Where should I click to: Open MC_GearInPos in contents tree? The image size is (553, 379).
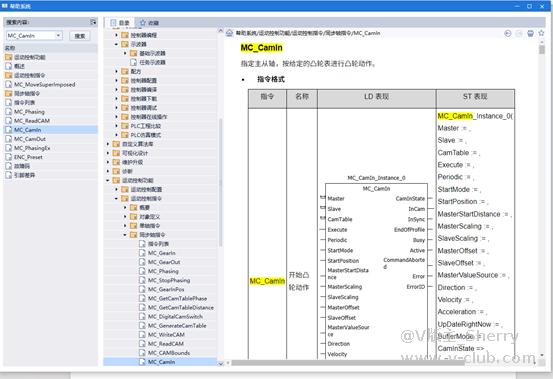coord(166,289)
